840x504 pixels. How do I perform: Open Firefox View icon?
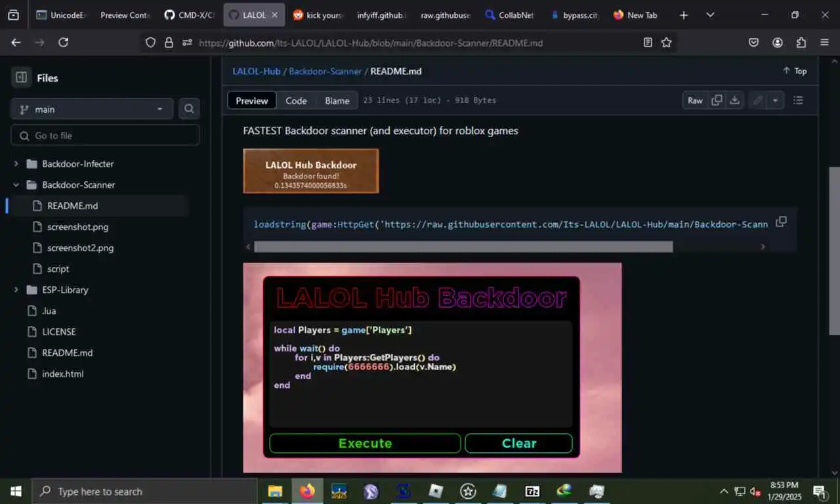pos(13,14)
